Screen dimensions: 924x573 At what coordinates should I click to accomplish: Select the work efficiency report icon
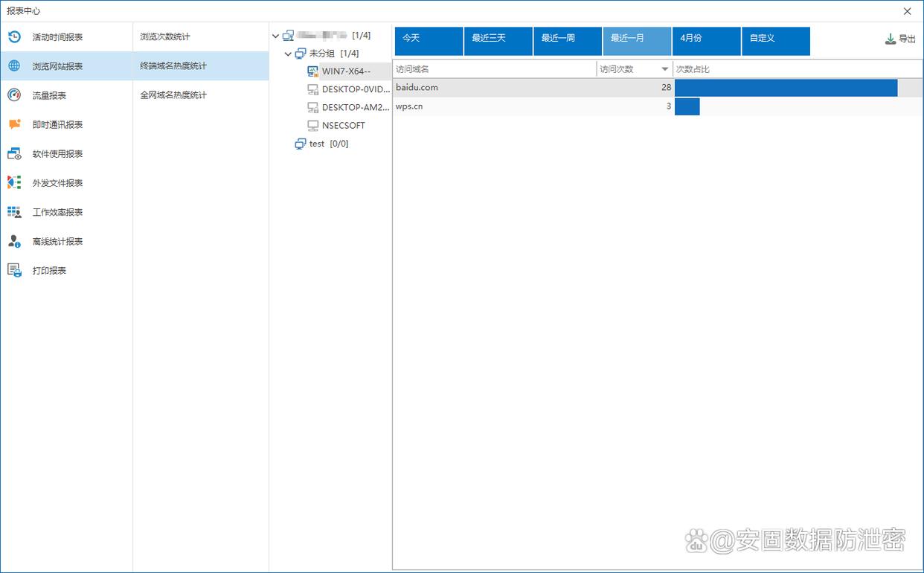click(x=14, y=212)
